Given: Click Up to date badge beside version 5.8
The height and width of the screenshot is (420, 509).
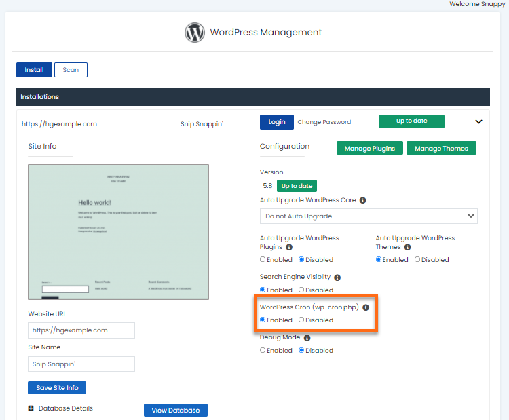Looking at the screenshot, I should click(x=297, y=186).
